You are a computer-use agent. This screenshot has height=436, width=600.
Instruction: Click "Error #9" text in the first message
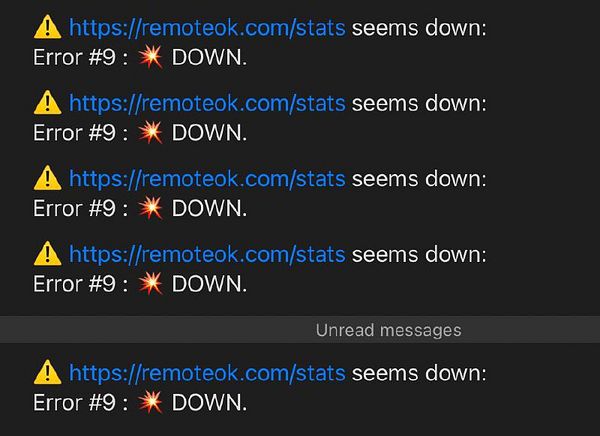pos(75,58)
